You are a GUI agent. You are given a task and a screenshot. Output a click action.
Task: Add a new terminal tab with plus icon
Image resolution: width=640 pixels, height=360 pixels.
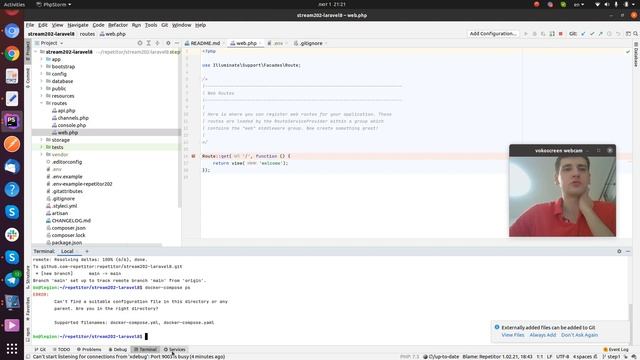click(87, 251)
